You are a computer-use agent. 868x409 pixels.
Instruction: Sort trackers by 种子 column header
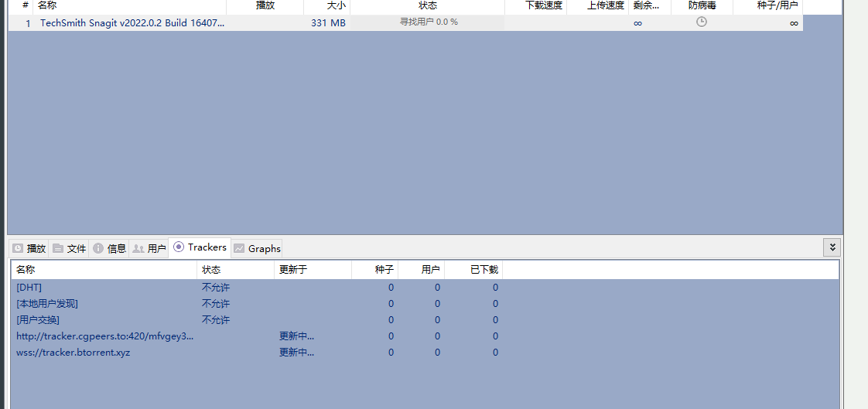tap(374, 270)
